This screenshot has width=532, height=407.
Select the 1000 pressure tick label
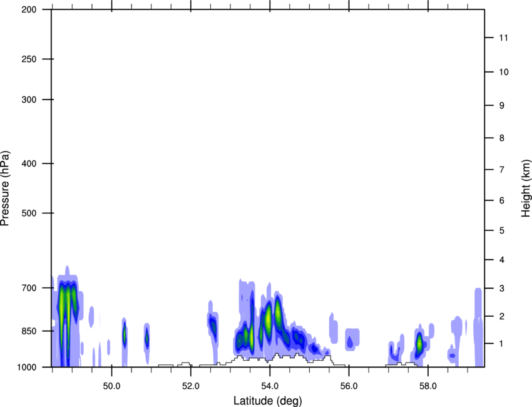click(27, 367)
